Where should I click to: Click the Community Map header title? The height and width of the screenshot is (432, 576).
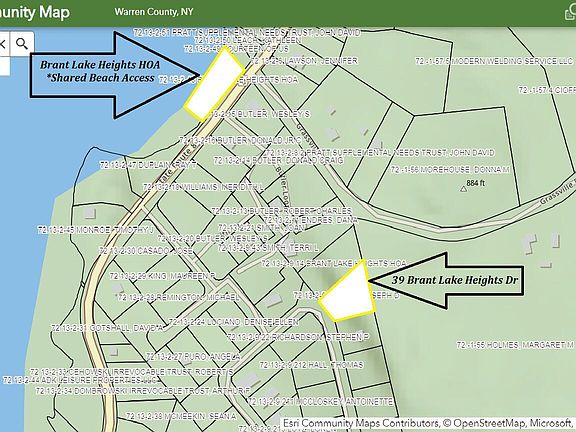coord(35,12)
